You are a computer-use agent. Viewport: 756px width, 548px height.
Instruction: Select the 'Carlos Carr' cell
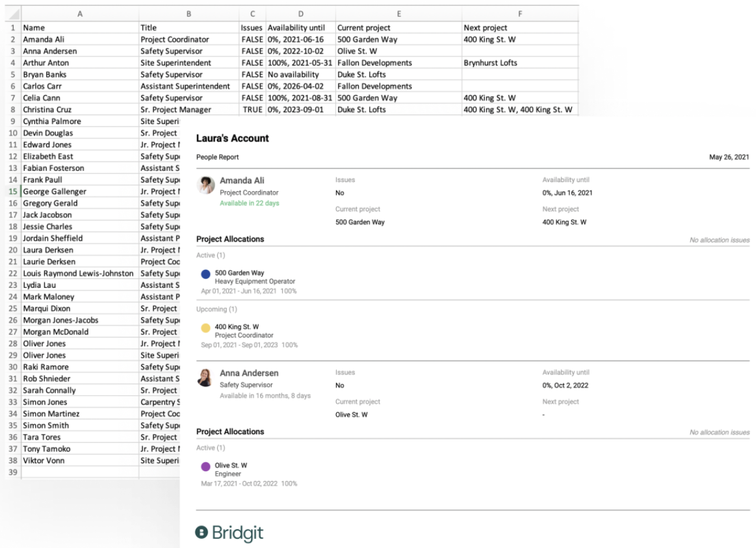80,86
